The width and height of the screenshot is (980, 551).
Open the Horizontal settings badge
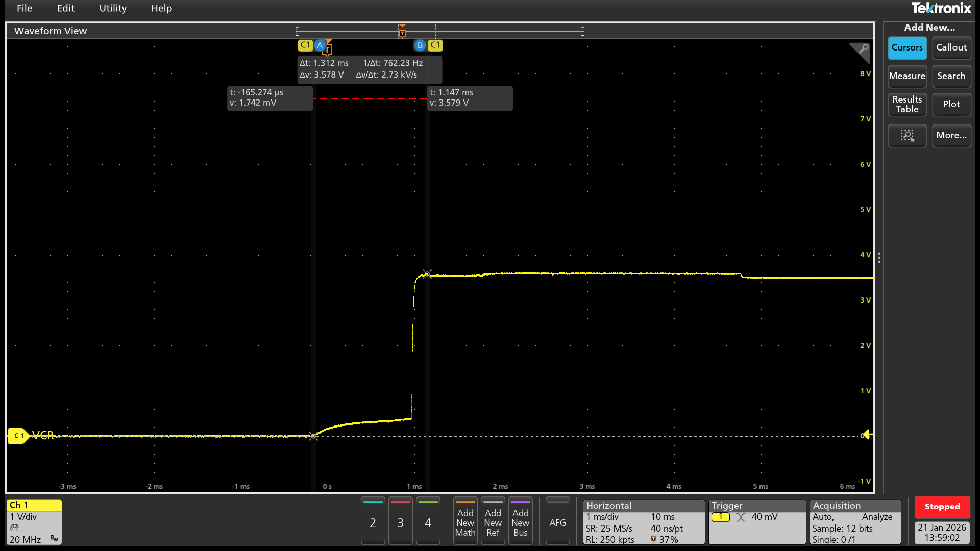click(644, 522)
